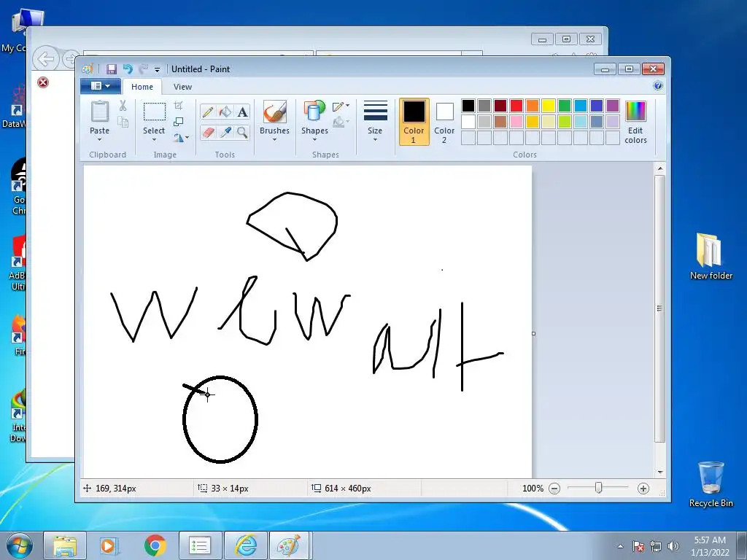Click the Paste clipboard icon
Viewport: 747px width, 560px height.
click(99, 112)
